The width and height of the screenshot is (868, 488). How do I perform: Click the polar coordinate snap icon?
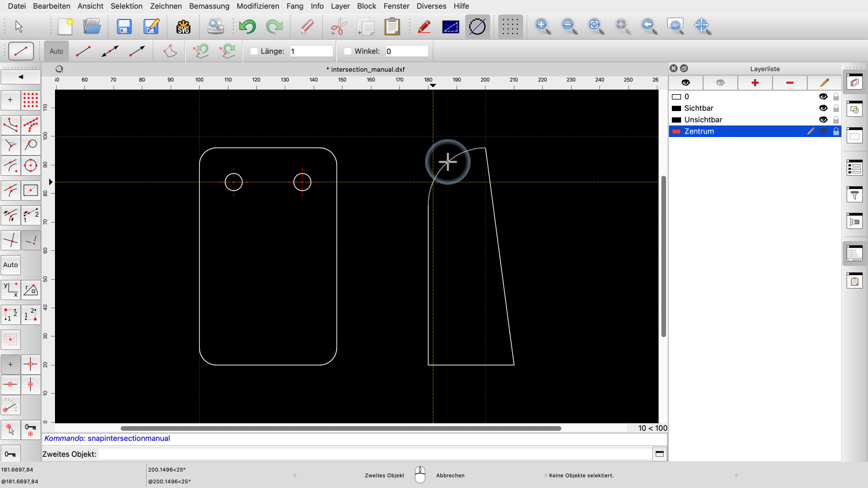31,290
